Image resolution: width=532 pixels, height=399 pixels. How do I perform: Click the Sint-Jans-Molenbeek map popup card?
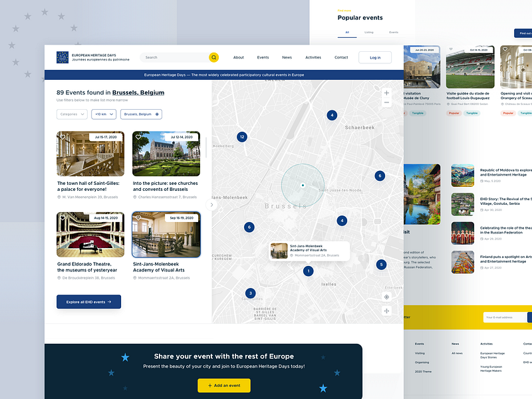309,251
